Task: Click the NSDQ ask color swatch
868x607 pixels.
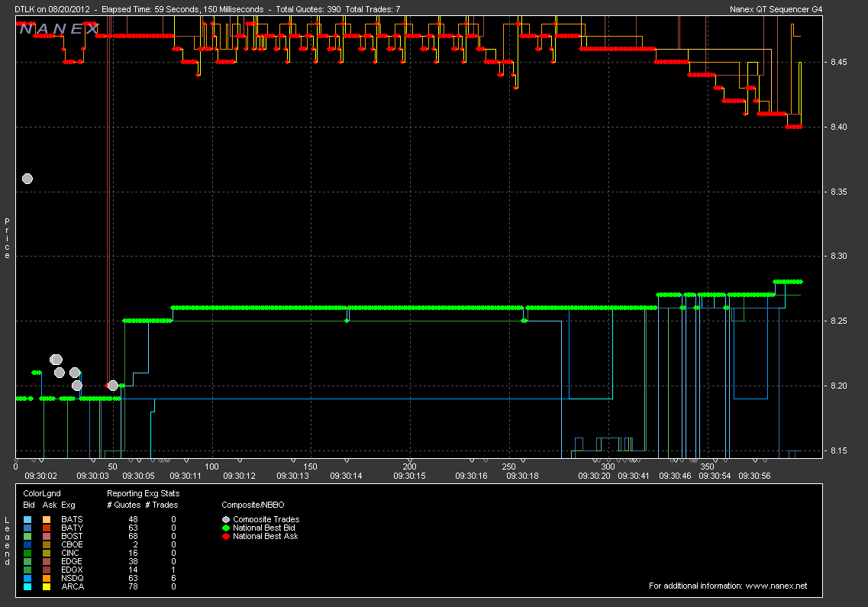Action: 47,578
